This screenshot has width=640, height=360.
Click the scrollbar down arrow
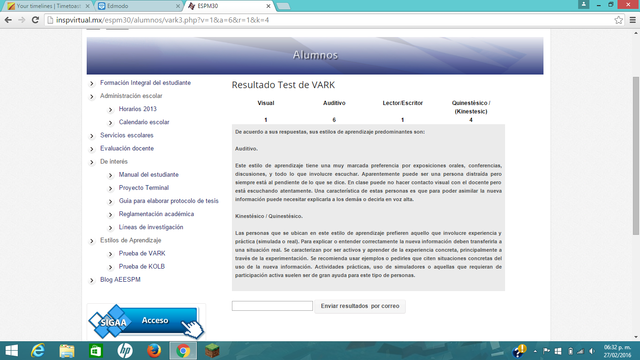tap(636, 337)
